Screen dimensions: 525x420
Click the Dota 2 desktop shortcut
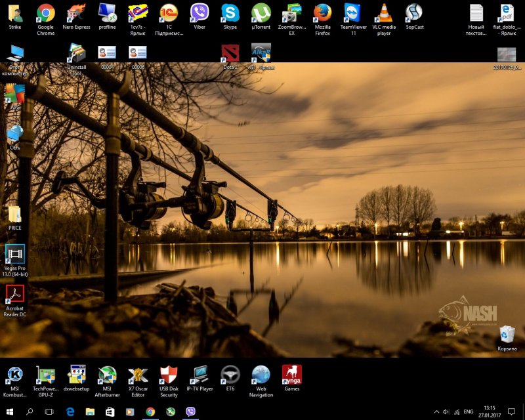(x=230, y=53)
